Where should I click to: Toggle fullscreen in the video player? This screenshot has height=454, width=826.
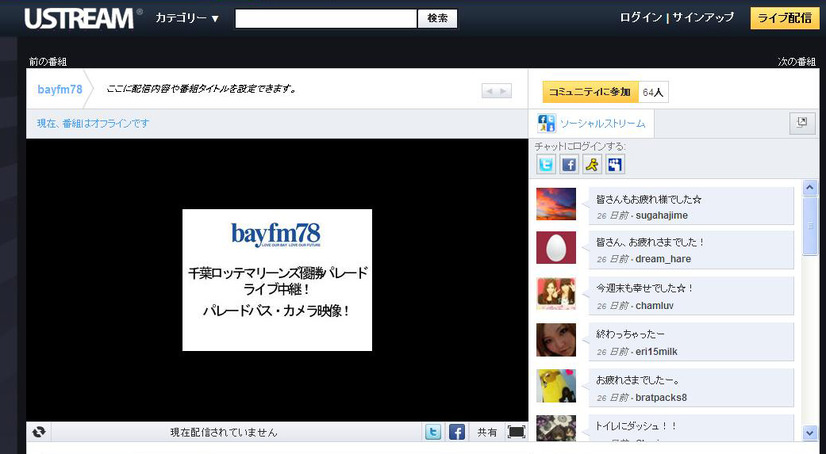point(516,432)
